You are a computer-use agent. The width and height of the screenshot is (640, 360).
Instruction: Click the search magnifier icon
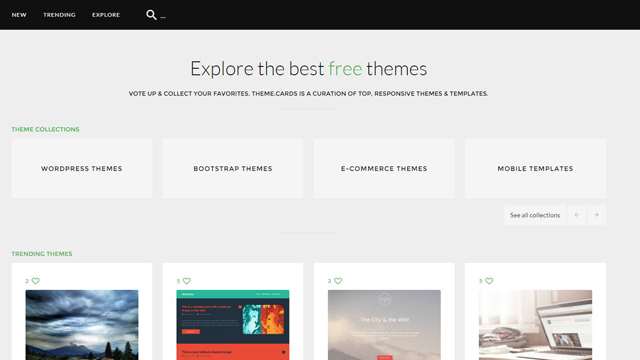pyautogui.click(x=151, y=15)
